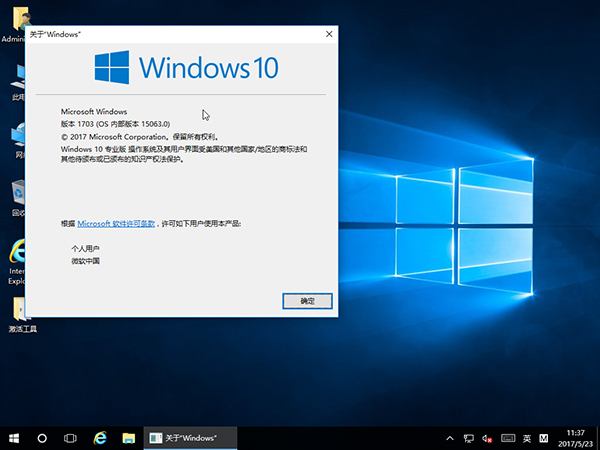
Task: Select the Administrator folder desktop icon
Action: point(17,22)
